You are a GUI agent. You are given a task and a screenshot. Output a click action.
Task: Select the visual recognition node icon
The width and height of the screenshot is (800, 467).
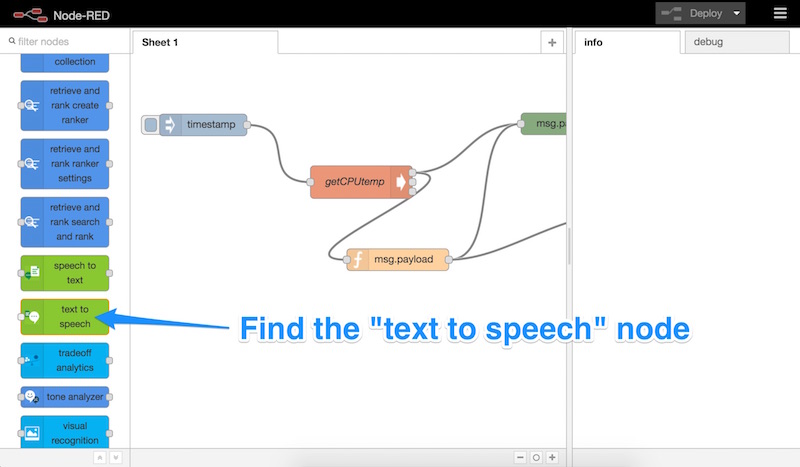(x=33, y=433)
